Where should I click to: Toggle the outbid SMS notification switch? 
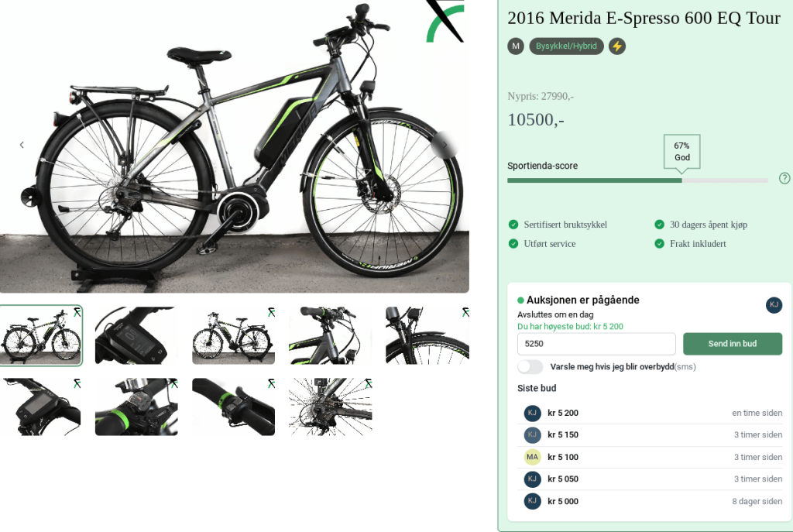tap(530, 366)
